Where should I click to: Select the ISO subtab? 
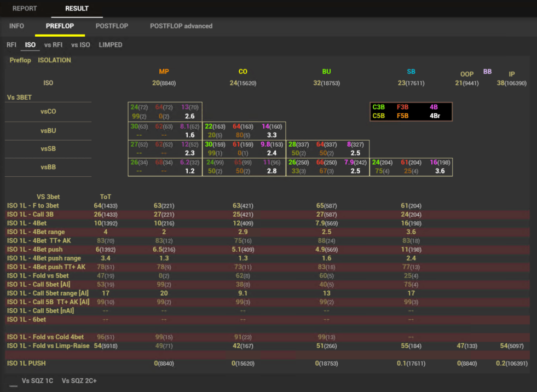[30, 45]
